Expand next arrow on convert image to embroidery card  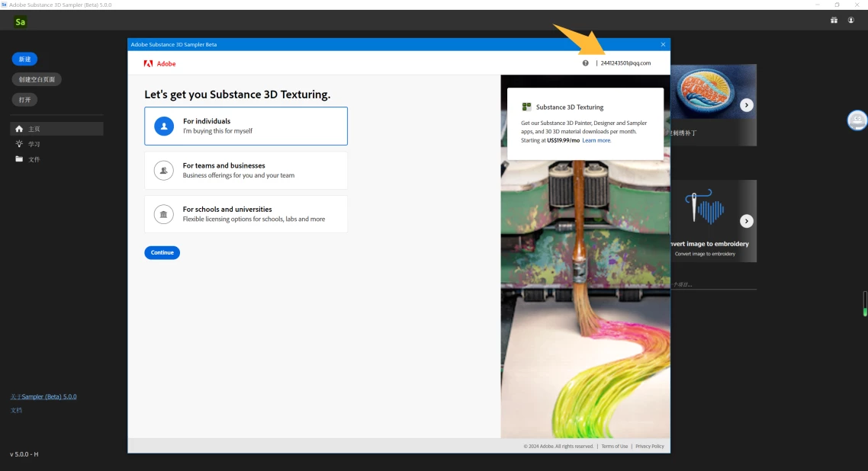pyautogui.click(x=746, y=221)
